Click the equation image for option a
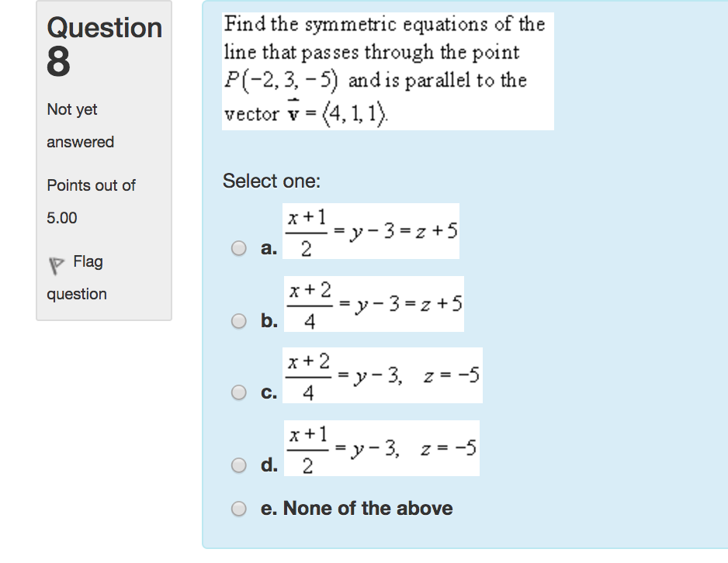This screenshot has height=563, width=728. pyautogui.click(x=371, y=230)
